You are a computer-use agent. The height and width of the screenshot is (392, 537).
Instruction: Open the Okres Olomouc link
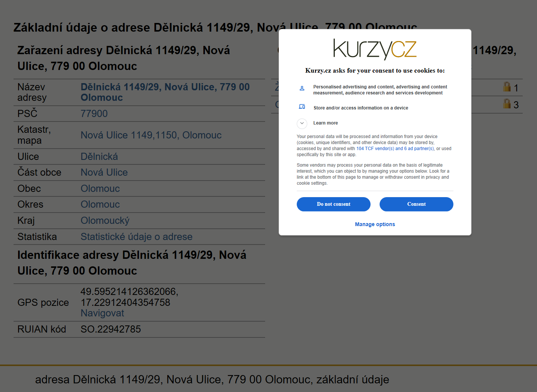(x=100, y=204)
